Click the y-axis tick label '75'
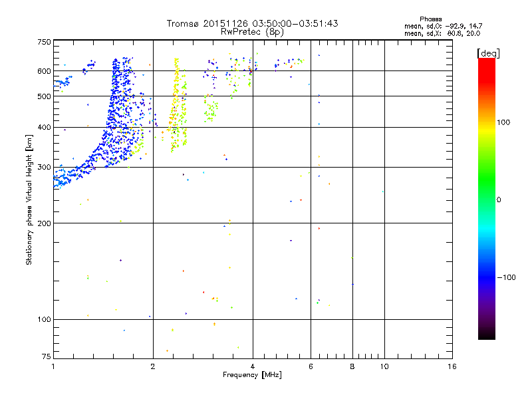Image resolution: width=532 pixels, height=399 pixels. [47, 356]
